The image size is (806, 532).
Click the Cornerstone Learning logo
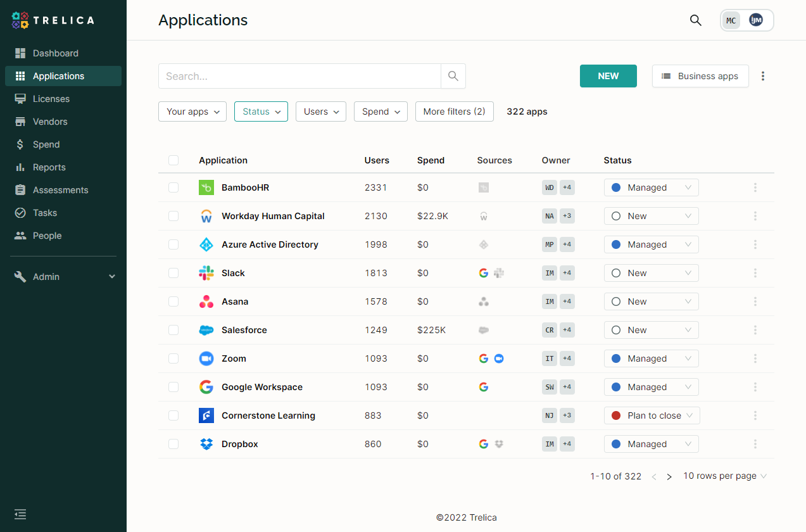[x=206, y=415]
